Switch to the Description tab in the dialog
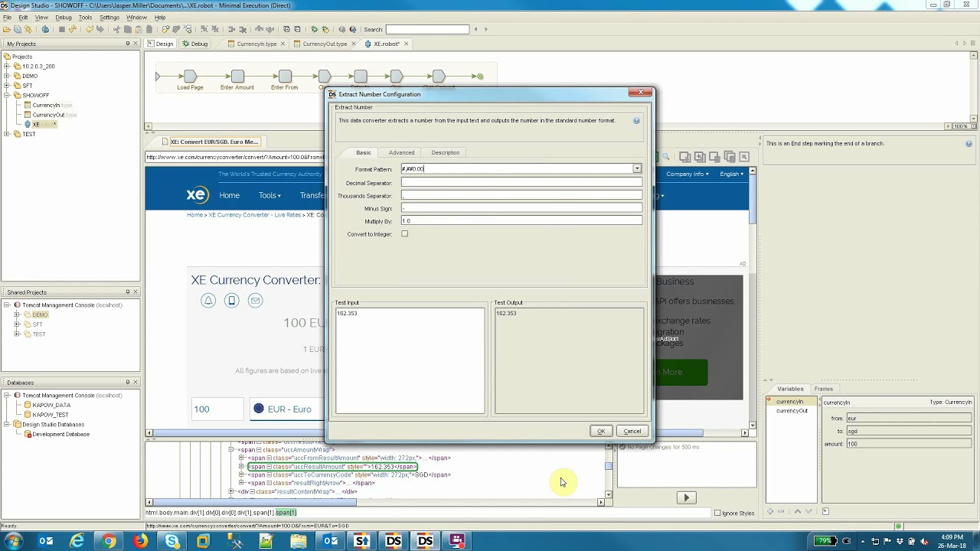Viewport: 980px width, 551px height. click(445, 152)
